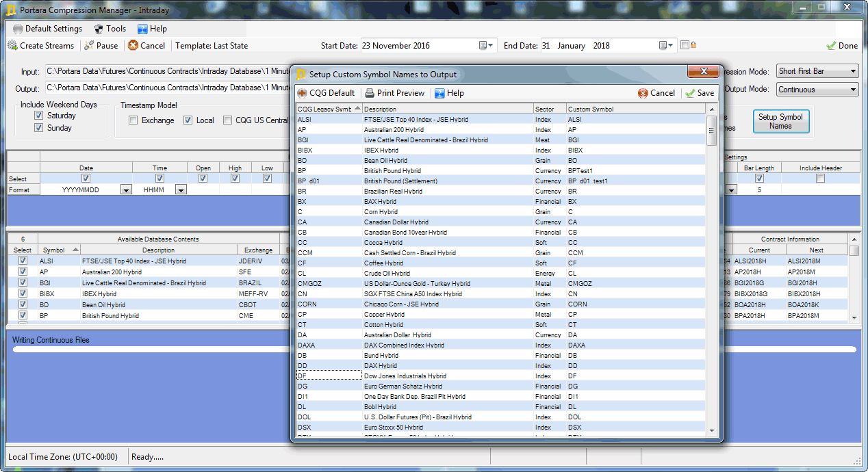
Task: Click the lock icon beside End Date
Action: pos(693,45)
